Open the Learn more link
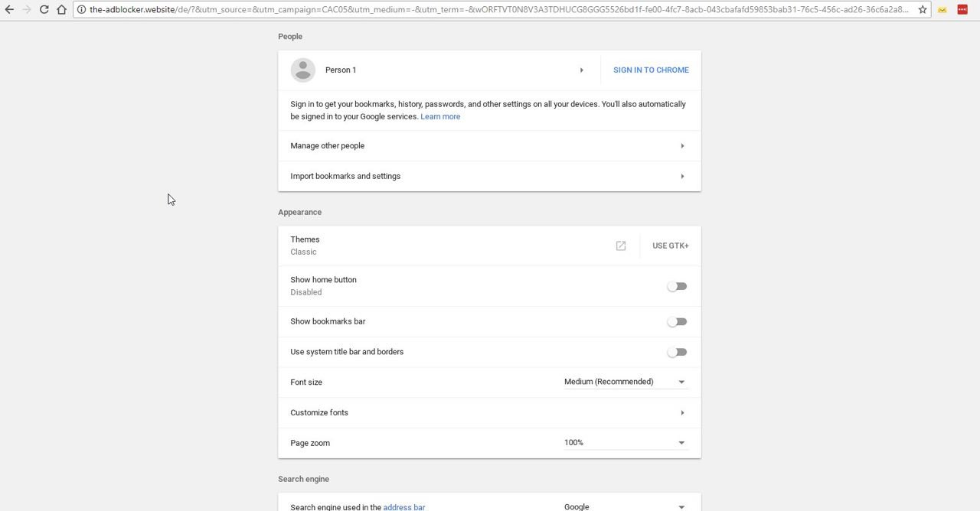 point(440,116)
